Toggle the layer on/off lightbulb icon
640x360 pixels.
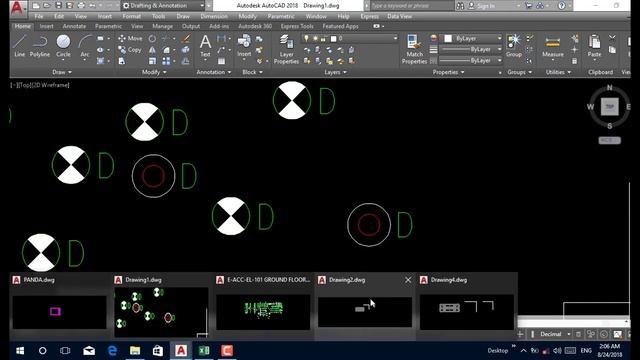coord(307,38)
